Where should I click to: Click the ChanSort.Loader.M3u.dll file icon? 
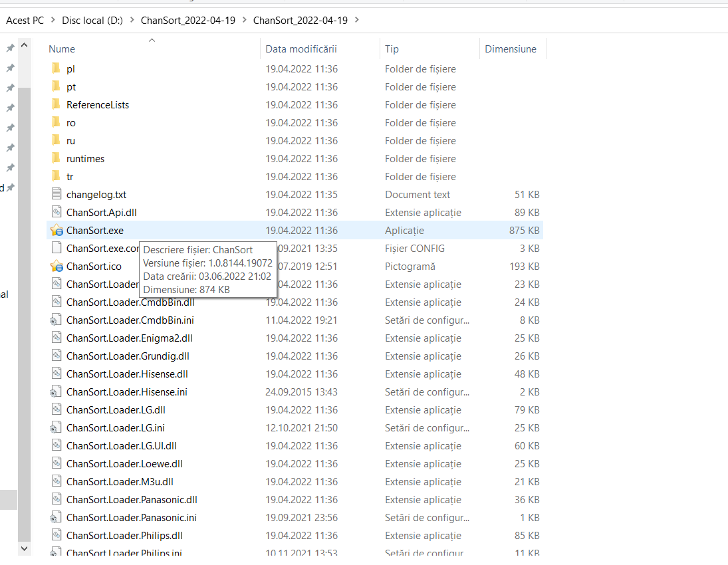[x=56, y=481]
